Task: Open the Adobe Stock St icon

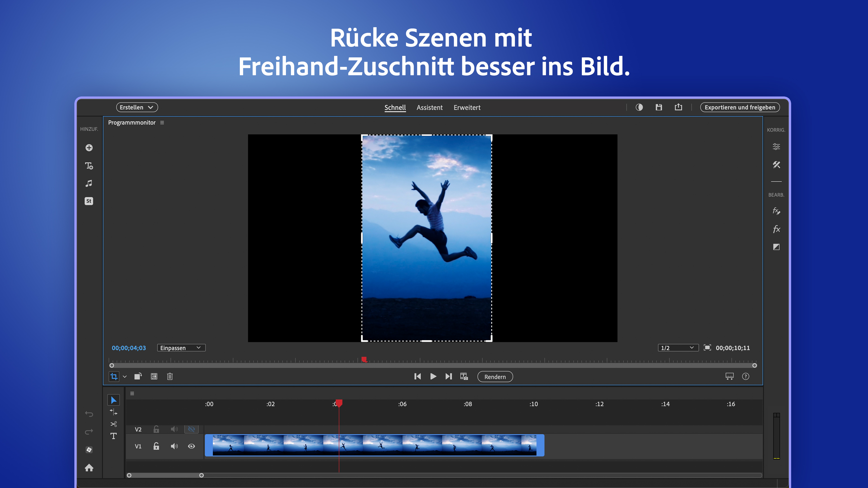Action: tap(89, 201)
